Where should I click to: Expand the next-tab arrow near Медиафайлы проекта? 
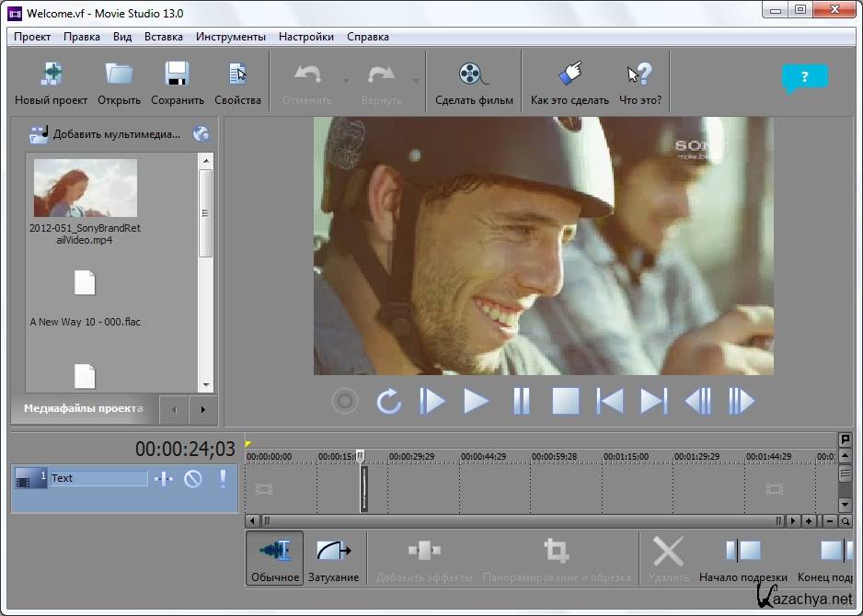[x=202, y=409]
